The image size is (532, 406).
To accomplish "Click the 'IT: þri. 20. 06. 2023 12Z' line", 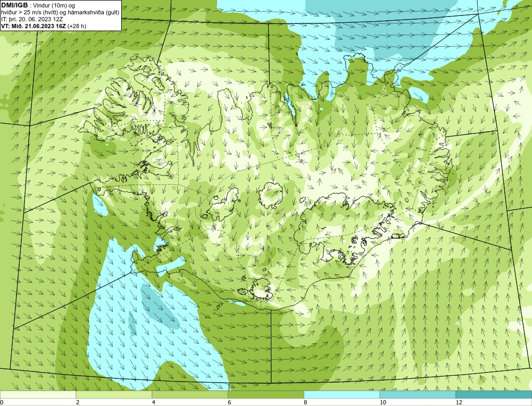I will pyautogui.click(x=32, y=19).
